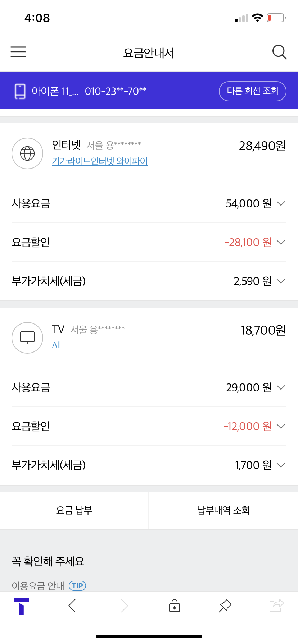Tap the pushpin icon in toolbar

click(225, 606)
